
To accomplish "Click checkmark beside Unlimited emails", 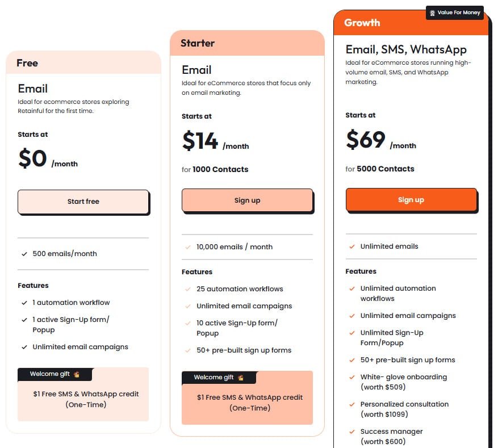I will (x=352, y=246).
